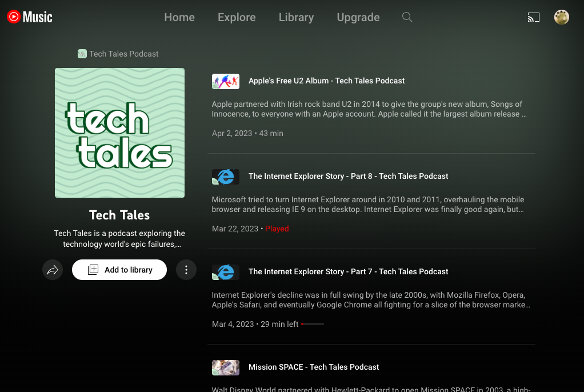Viewport: 584px width, 392px height.
Task: Click the Internet Explorer Part 8 description
Action: pos(368,204)
